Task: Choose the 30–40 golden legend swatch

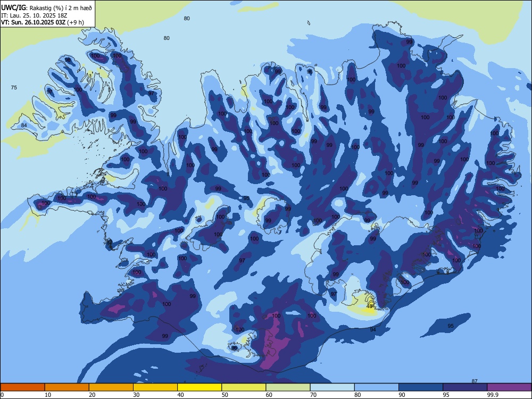Action: coord(155,387)
